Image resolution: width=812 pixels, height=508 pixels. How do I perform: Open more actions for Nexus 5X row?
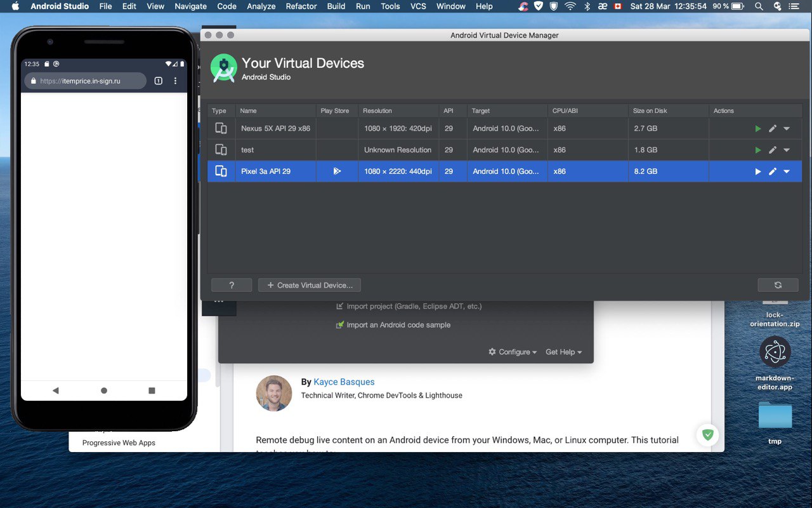click(787, 128)
